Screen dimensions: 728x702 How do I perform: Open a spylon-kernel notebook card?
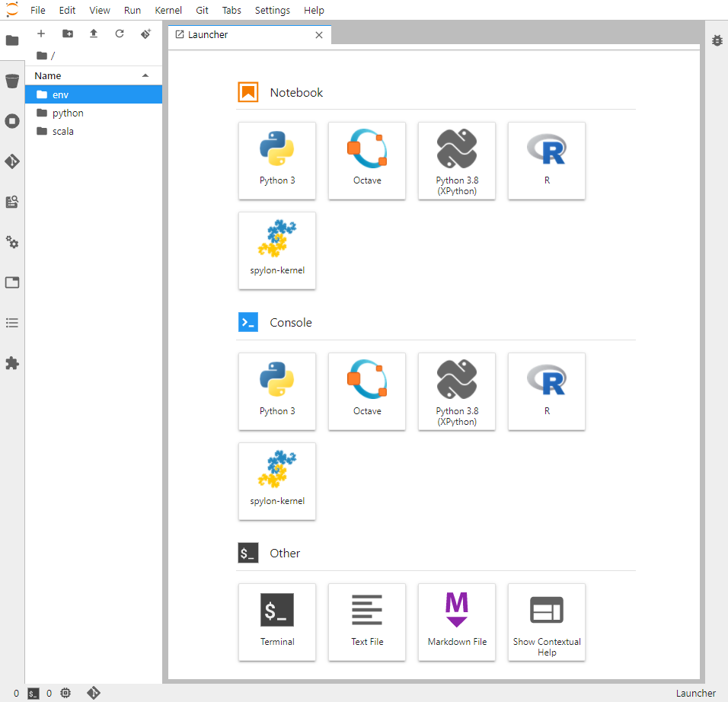pyautogui.click(x=277, y=250)
